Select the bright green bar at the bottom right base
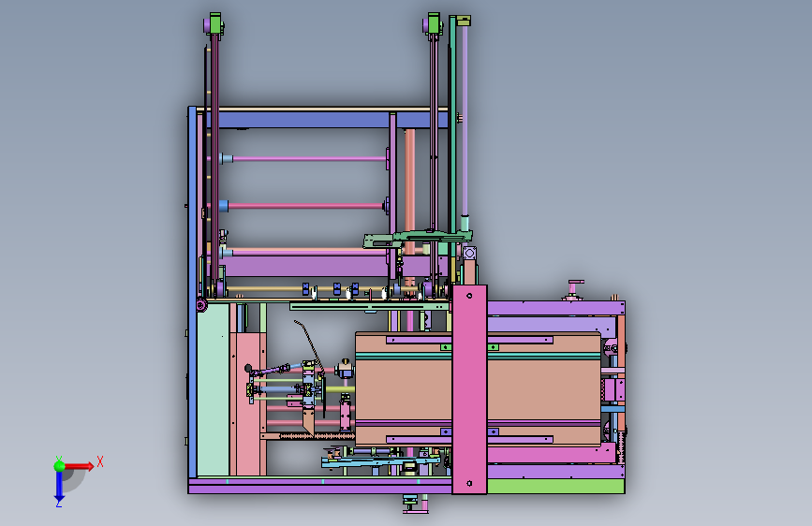Image resolution: width=812 pixels, height=526 pixels. click(x=555, y=486)
